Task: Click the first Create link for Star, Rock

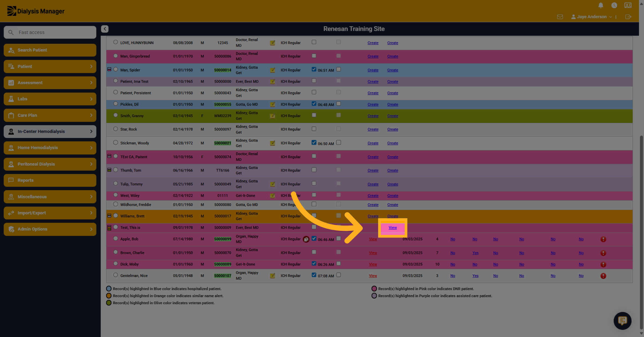Action: (x=373, y=129)
